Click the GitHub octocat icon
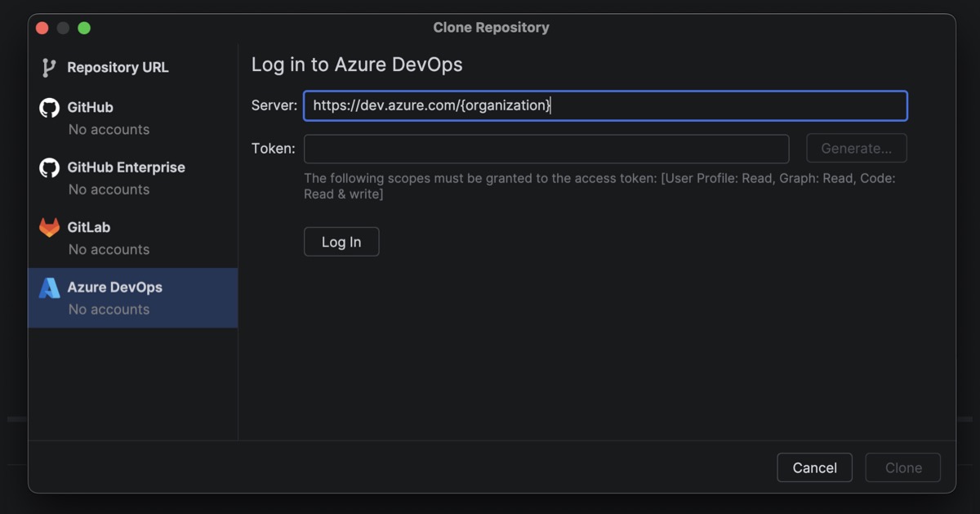 coord(50,108)
